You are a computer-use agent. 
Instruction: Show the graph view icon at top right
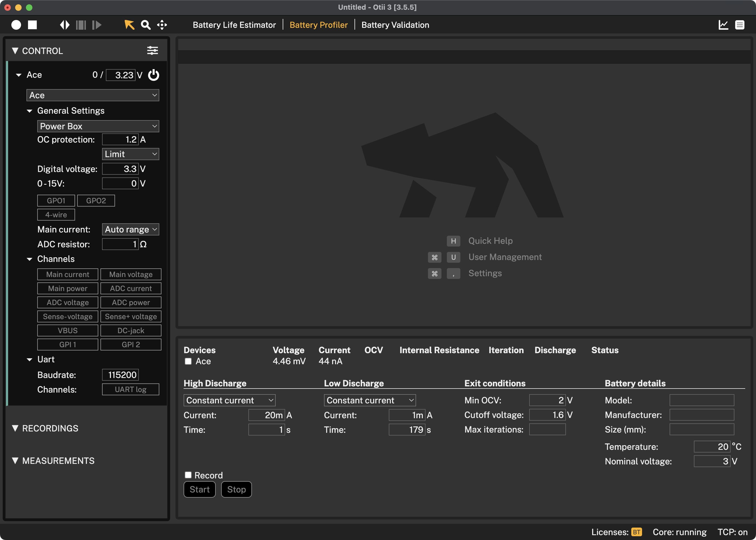[x=723, y=25]
